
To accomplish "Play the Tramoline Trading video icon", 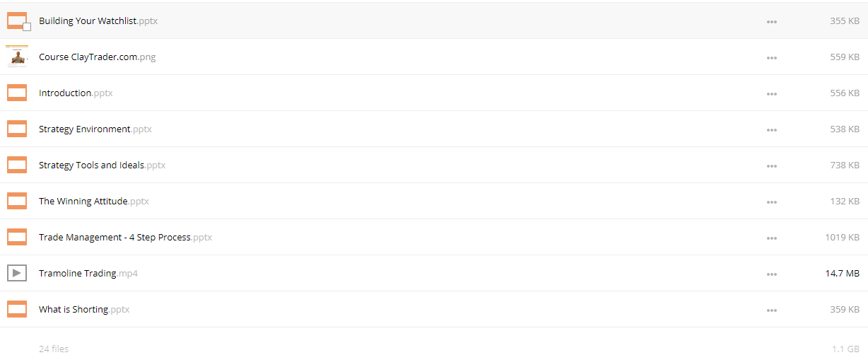I will click(x=17, y=273).
